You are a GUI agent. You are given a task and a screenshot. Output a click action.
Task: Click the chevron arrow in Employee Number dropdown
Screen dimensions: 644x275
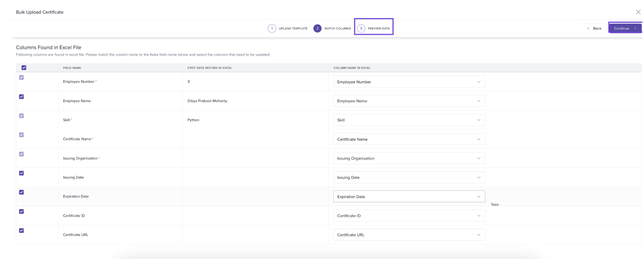point(479,82)
